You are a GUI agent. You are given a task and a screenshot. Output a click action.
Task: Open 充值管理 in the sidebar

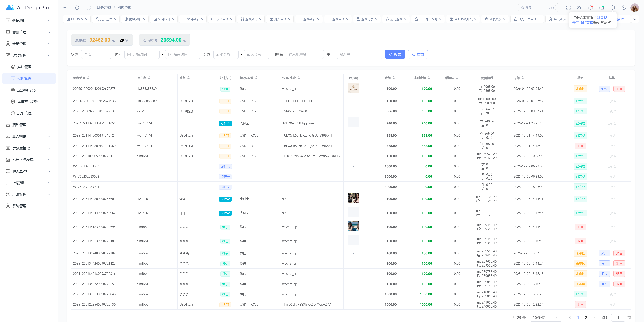(x=24, y=67)
